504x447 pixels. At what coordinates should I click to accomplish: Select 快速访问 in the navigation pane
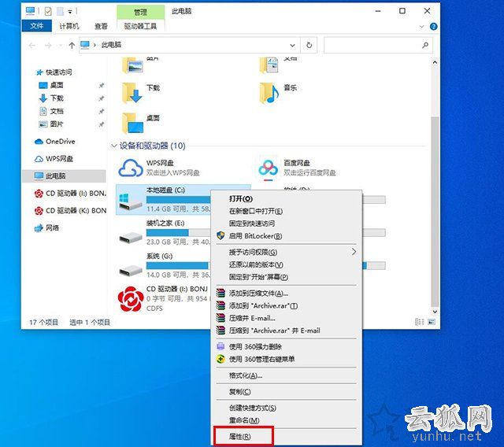click(x=54, y=72)
